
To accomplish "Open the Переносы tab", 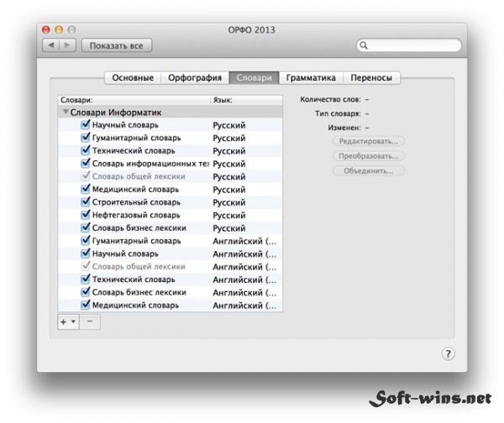I will [x=371, y=78].
